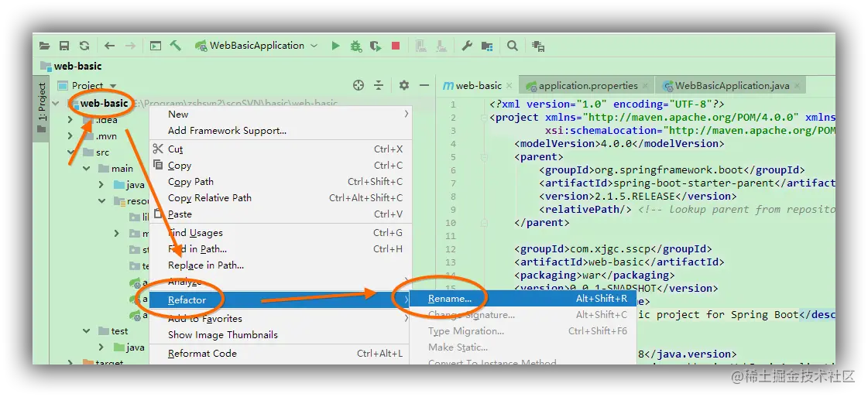
Task: Click the last toolbar icon after the magnifier
Action: click(x=538, y=46)
